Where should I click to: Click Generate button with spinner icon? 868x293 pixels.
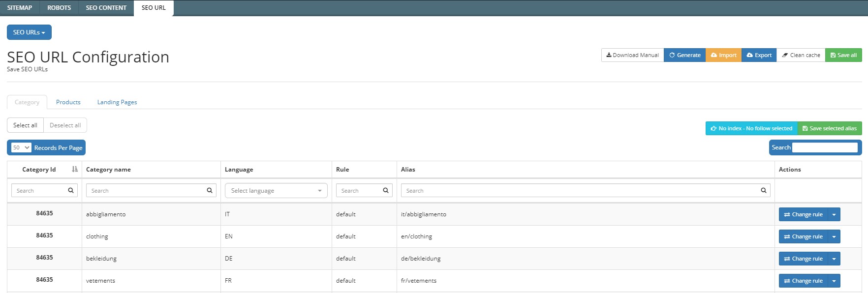pyautogui.click(x=684, y=55)
